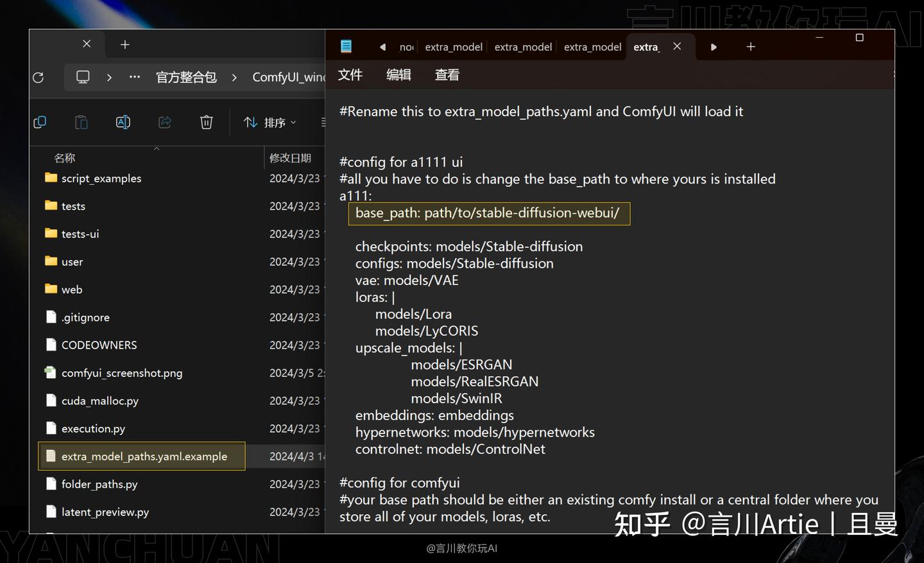Open the 文件 menu in Notepad
Image resolution: width=924 pixels, height=563 pixels.
coord(350,75)
